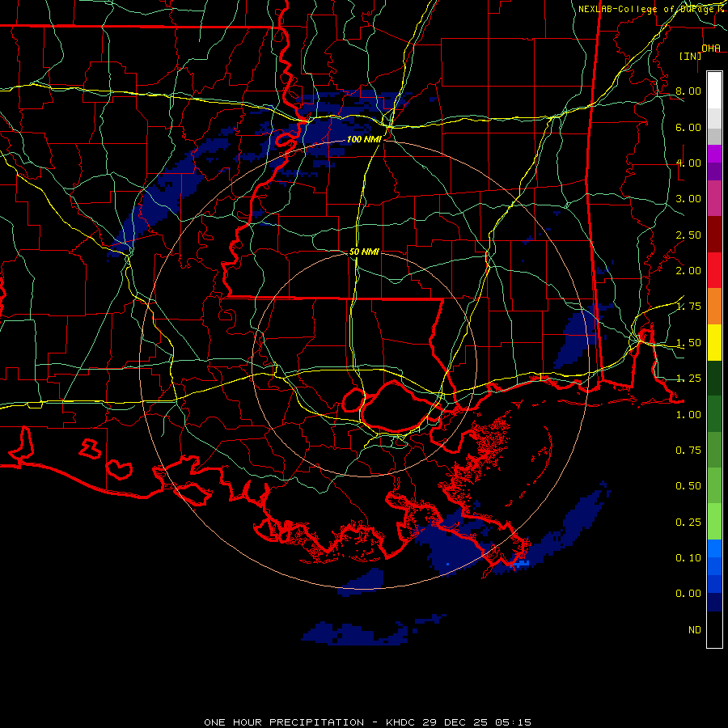Click the 50 NMI range ring label
Viewport: 728px width, 728px height.
[364, 252]
